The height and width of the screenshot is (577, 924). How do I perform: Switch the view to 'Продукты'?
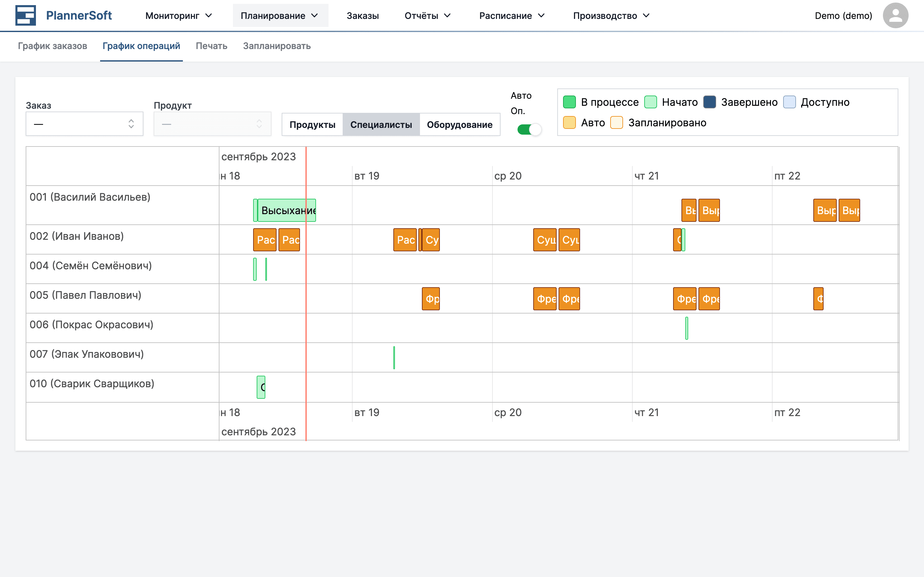pos(312,124)
